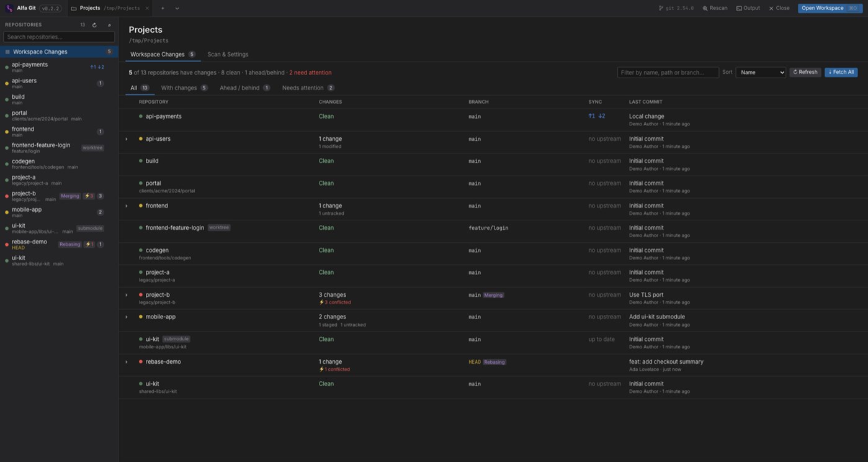868x462 pixels.
Task: Click the submodule badge beside ui-kit in table
Action: 176,339
